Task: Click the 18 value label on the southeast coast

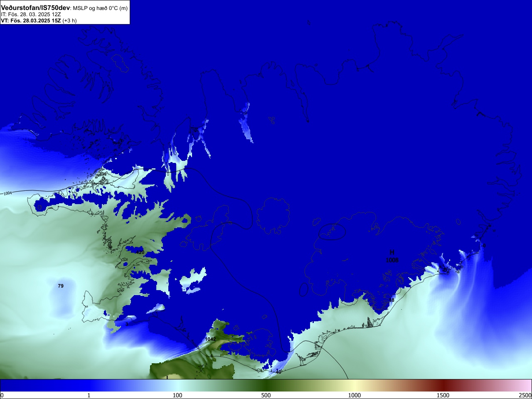Action: pyautogui.click(x=392, y=300)
